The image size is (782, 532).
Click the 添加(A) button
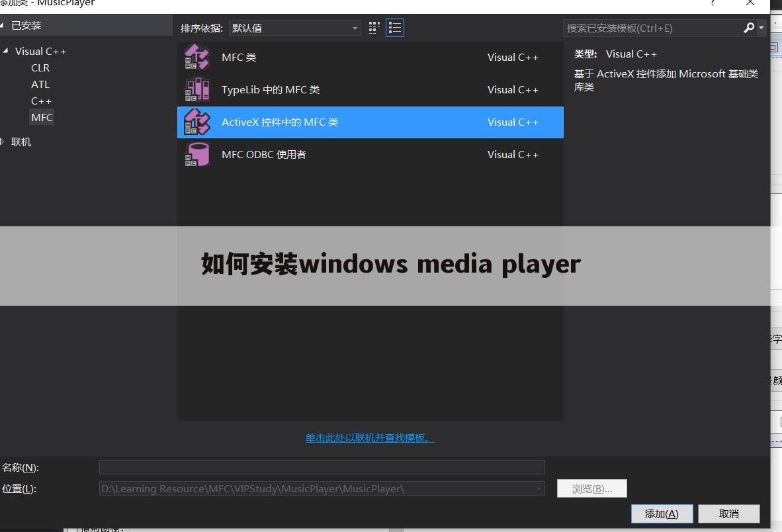662,514
